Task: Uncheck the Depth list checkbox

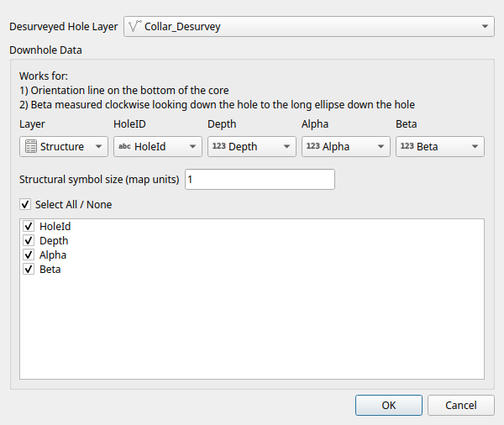Action: [x=29, y=240]
